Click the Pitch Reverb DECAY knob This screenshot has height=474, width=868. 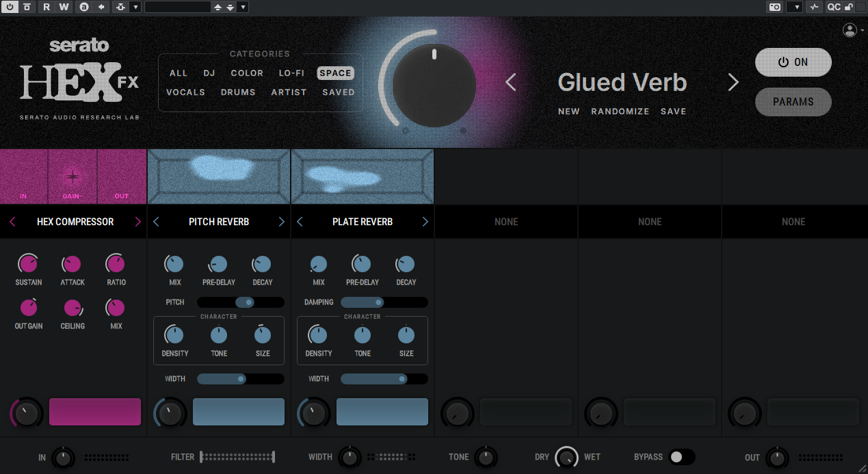(x=262, y=264)
